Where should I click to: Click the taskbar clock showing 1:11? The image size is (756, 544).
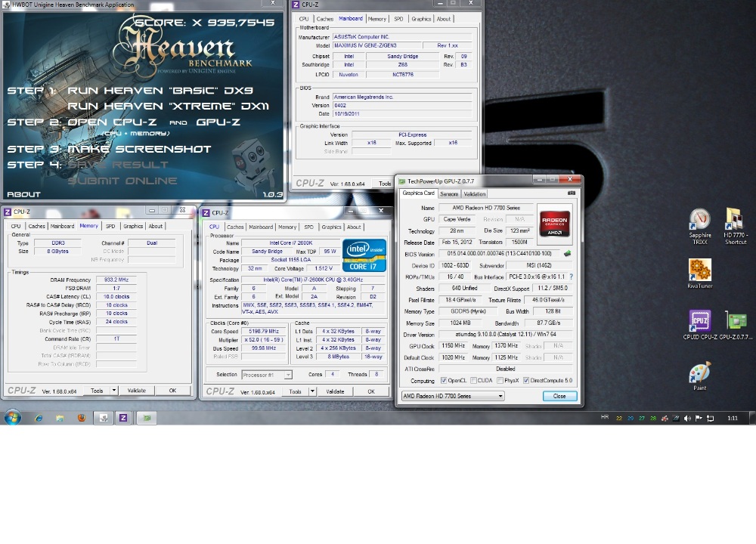(x=733, y=419)
